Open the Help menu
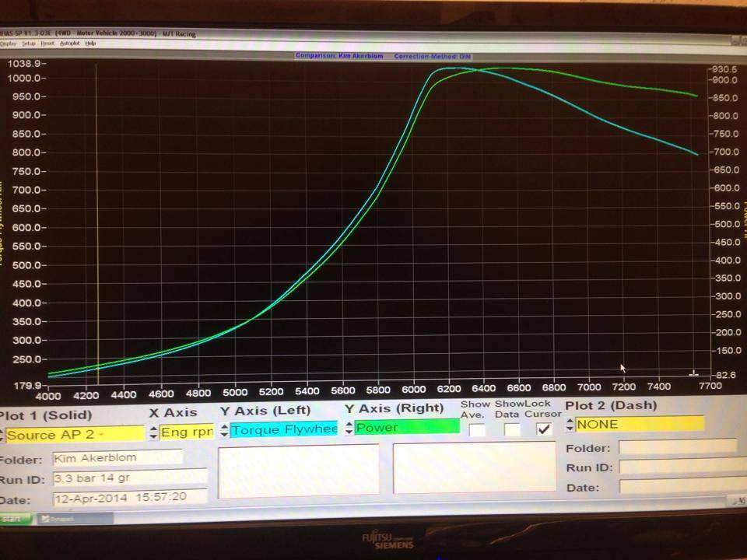This screenshot has width=747, height=560. (x=91, y=44)
